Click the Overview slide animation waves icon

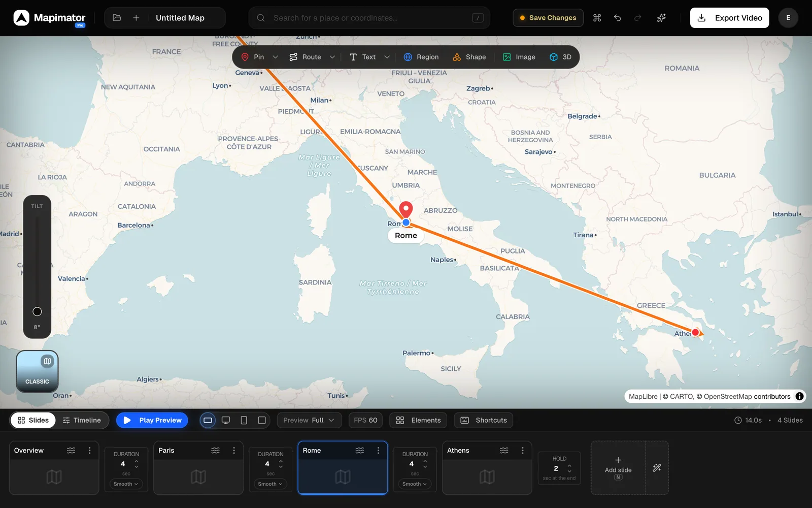(71, 451)
